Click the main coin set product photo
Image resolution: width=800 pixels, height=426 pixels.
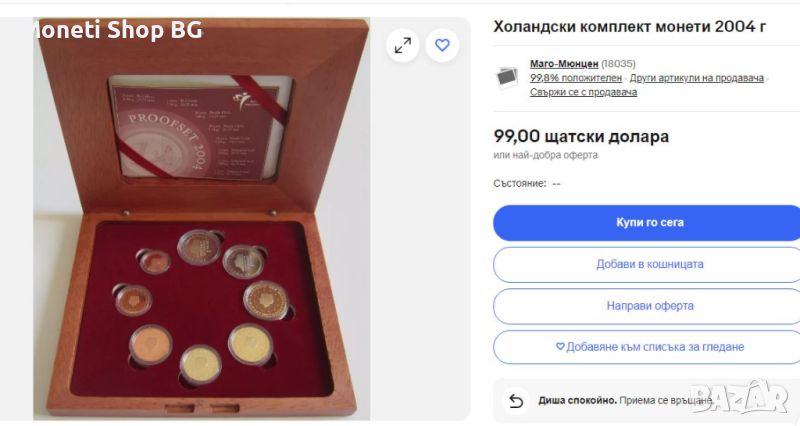pyautogui.click(x=202, y=219)
